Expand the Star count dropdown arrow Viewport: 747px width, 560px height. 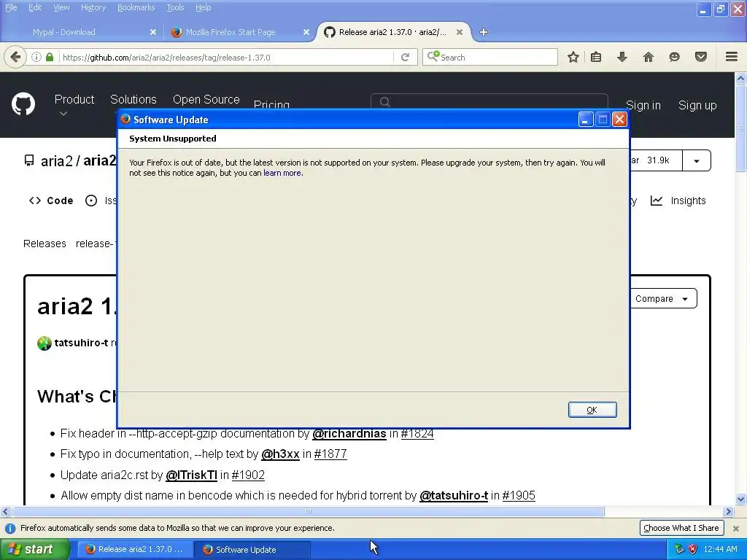(697, 161)
